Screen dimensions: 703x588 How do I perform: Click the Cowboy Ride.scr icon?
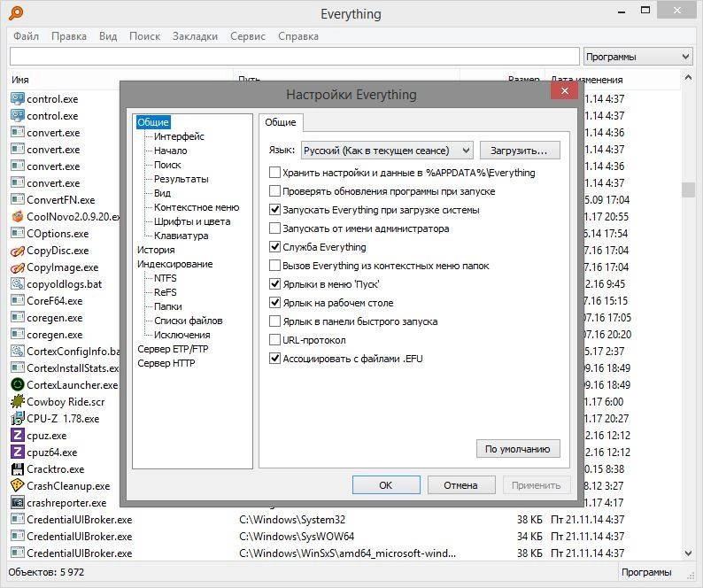pyautogui.click(x=18, y=402)
